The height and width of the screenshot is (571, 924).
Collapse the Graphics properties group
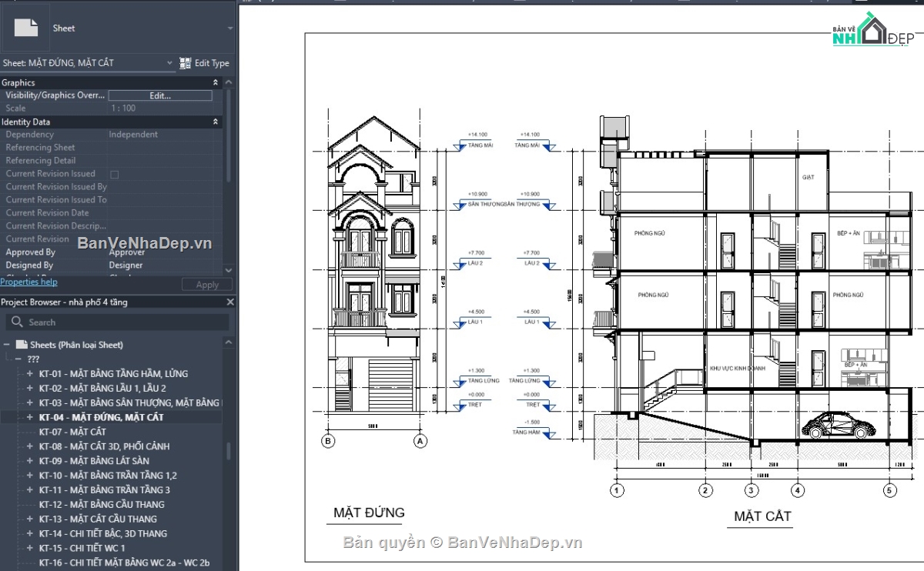[x=216, y=82]
